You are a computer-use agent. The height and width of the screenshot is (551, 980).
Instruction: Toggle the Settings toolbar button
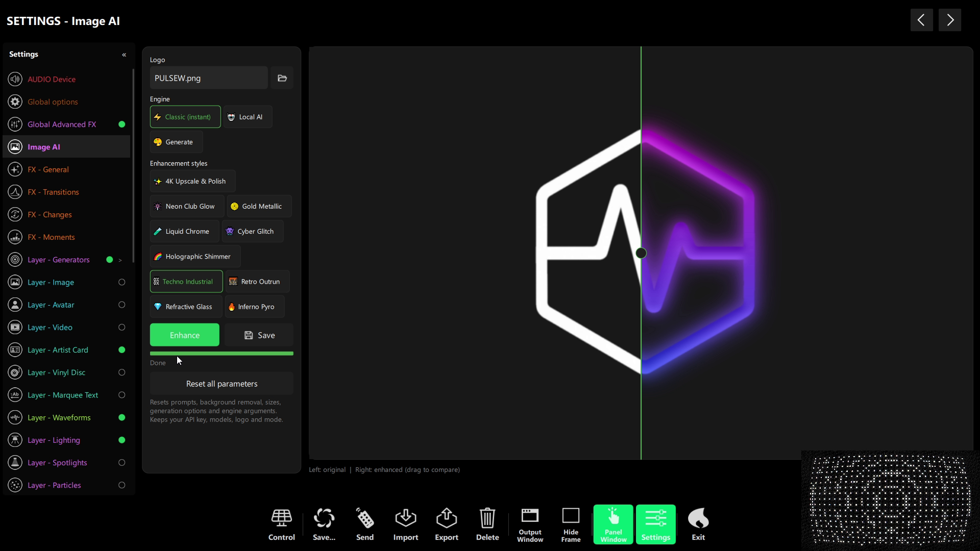coord(655,524)
